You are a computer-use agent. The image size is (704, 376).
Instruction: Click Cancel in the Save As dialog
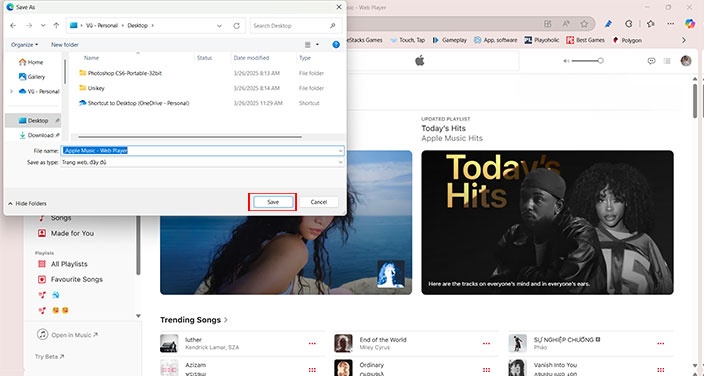[x=319, y=202]
